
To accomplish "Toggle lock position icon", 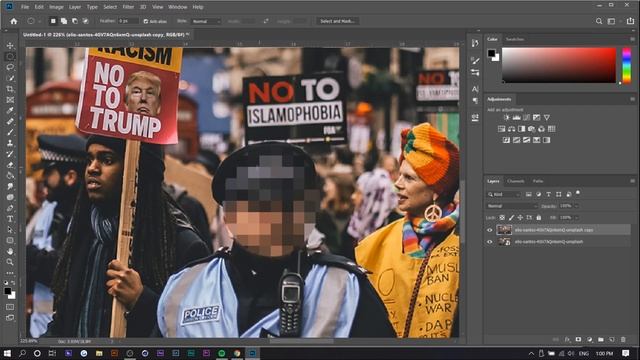I will (x=520, y=218).
